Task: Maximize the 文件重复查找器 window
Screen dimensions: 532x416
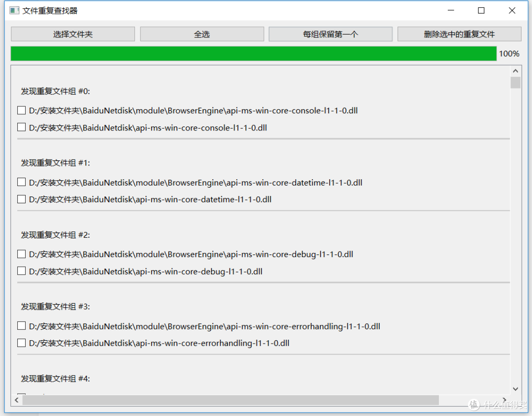Action: (x=481, y=10)
